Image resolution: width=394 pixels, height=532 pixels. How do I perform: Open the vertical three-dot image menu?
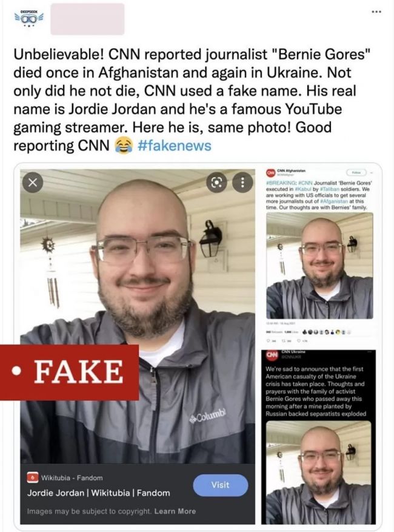click(x=242, y=183)
